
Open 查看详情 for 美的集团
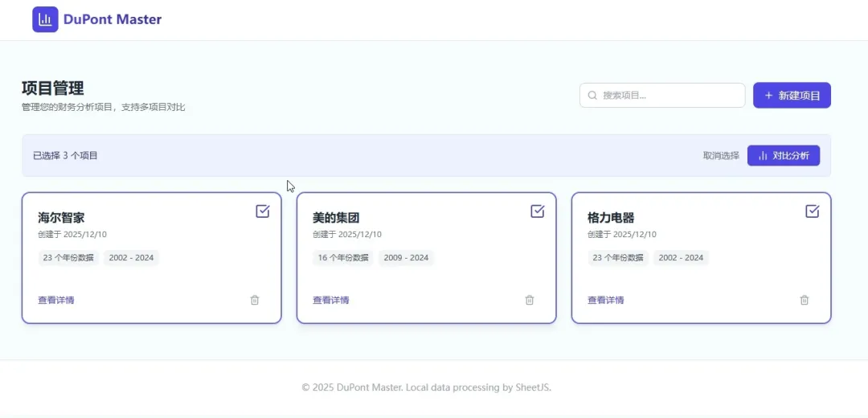point(331,300)
